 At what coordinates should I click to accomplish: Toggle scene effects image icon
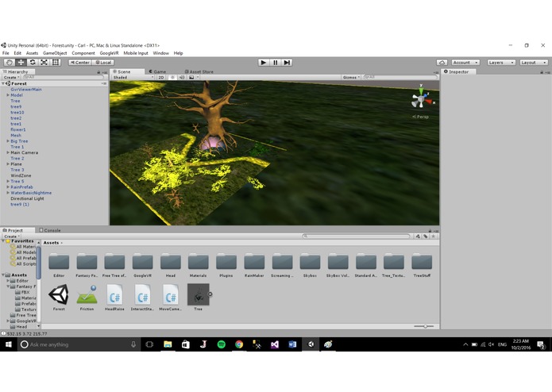(x=191, y=77)
